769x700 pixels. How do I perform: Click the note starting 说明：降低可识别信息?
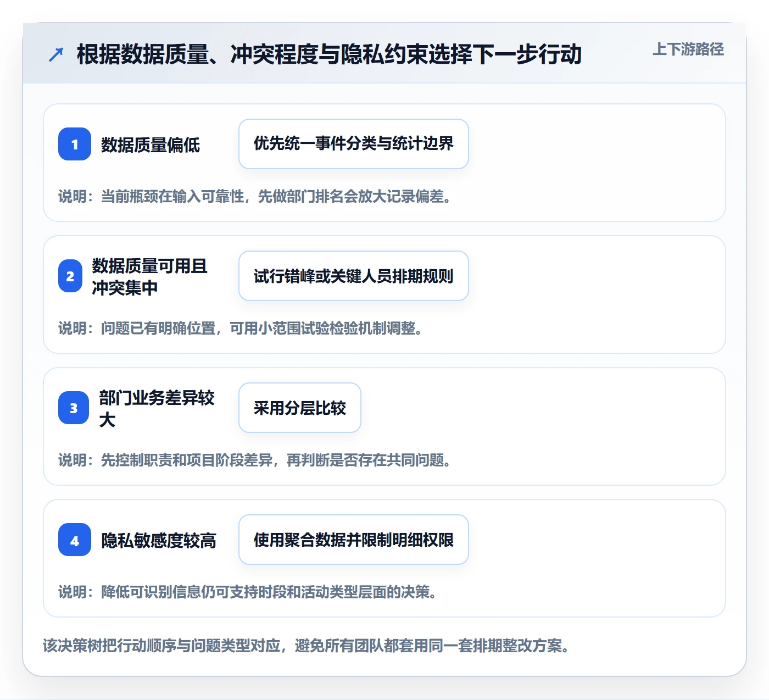click(x=249, y=592)
